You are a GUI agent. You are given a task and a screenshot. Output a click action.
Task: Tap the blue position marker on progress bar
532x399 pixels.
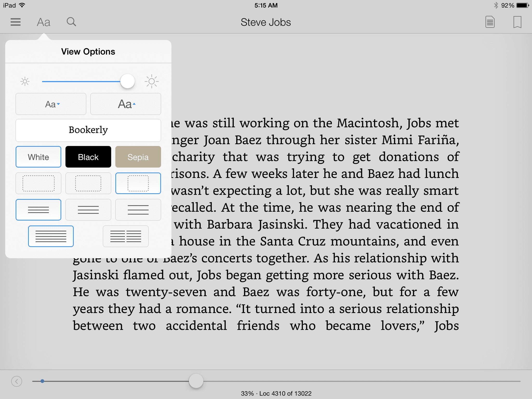pos(42,381)
